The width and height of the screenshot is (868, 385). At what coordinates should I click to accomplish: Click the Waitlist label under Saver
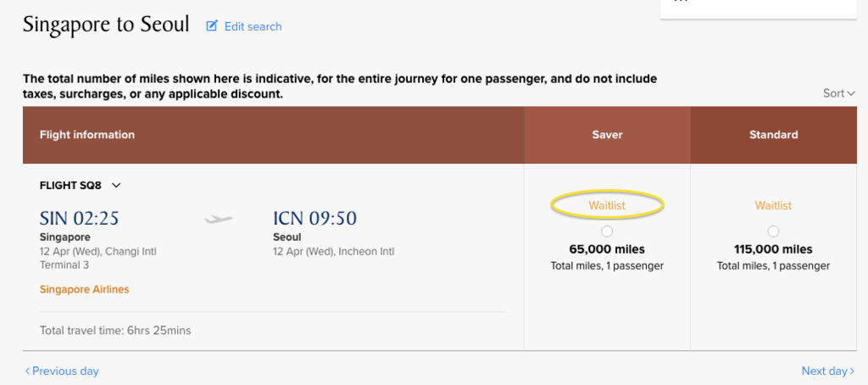607,205
